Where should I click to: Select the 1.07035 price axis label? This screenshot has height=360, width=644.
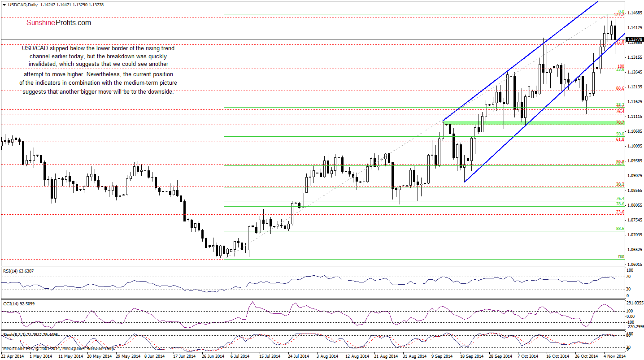point(635,235)
